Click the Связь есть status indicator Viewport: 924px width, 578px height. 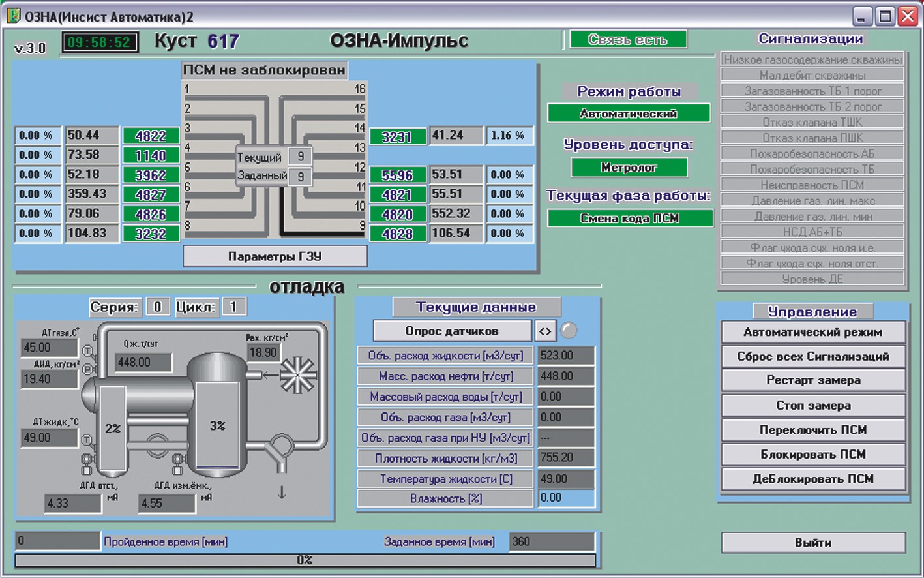coord(628,40)
